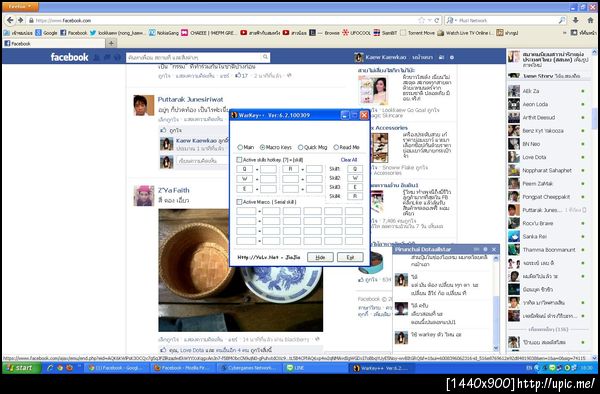
Task: Click the Facebook logo
Action: pos(69,57)
